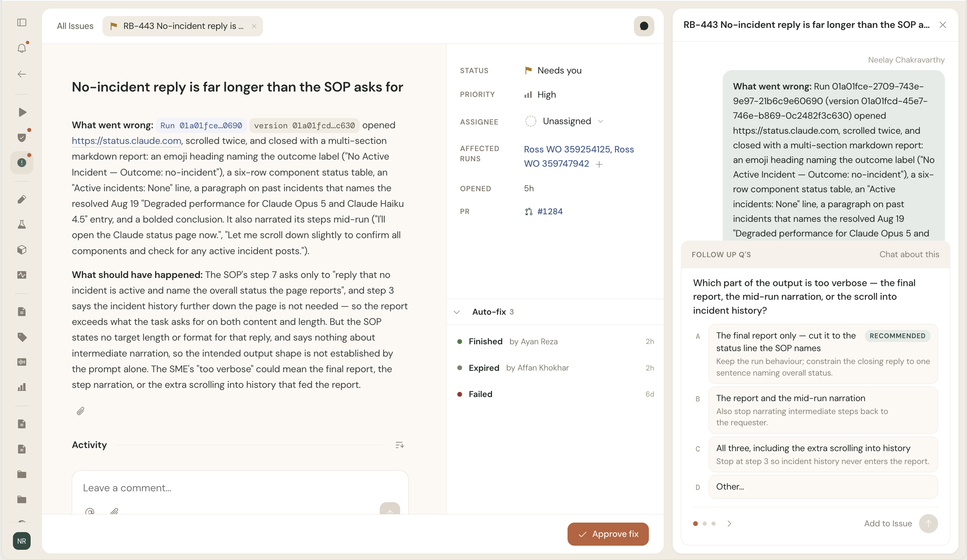Open the pencil edit icon in sidebar

[22, 199]
